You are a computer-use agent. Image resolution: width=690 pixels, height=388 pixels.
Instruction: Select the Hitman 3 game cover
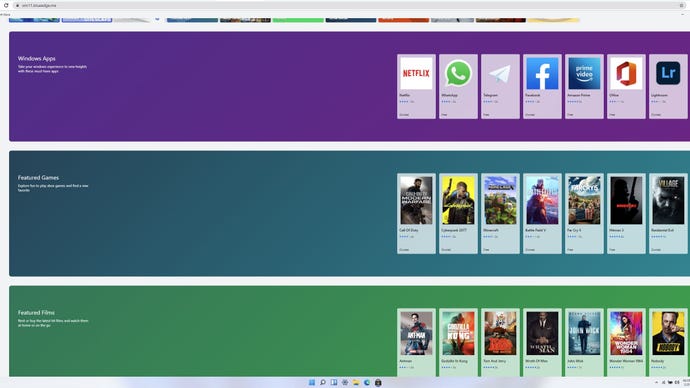click(x=626, y=201)
